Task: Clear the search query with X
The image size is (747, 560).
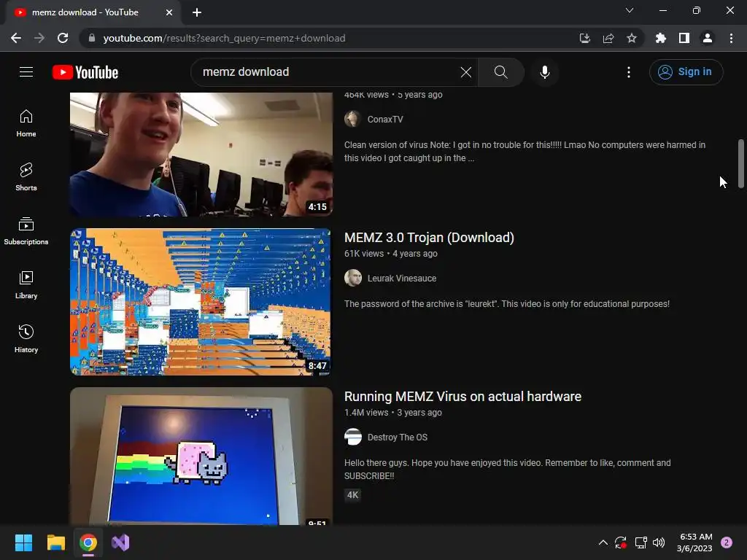Action: (466, 72)
